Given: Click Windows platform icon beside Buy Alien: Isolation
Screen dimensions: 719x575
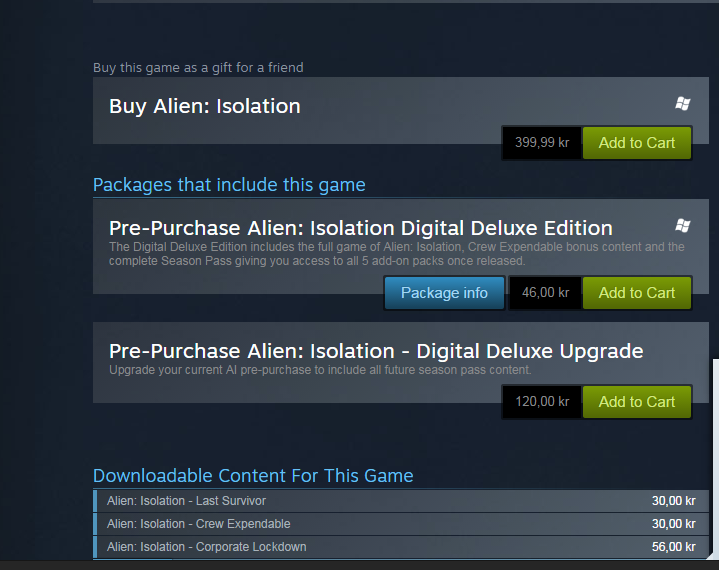Looking at the screenshot, I should (682, 104).
